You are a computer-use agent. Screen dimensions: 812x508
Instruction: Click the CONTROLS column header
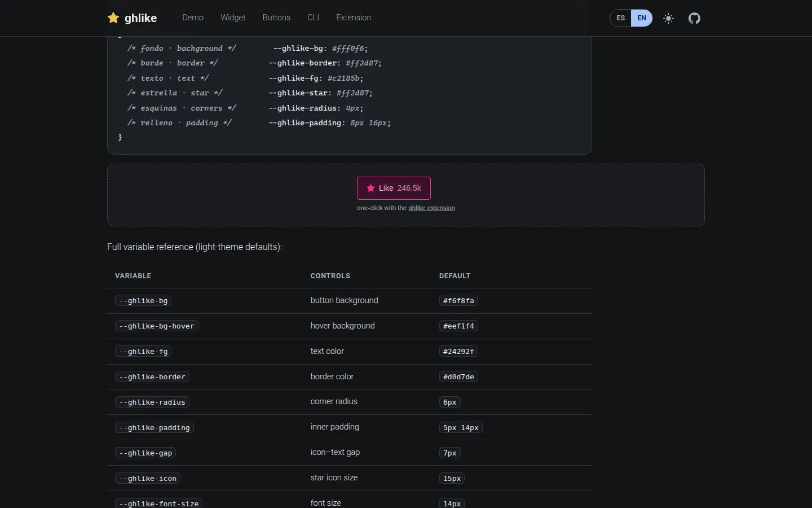(330, 276)
